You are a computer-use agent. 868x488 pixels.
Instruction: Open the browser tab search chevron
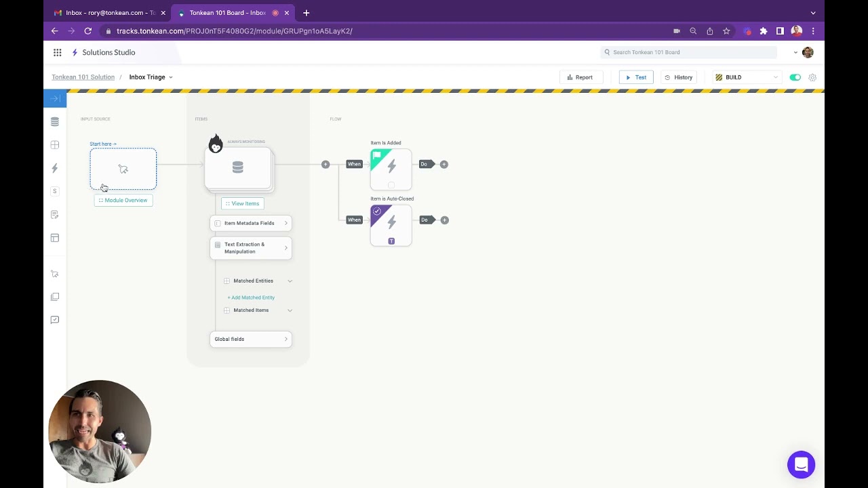[x=813, y=12]
